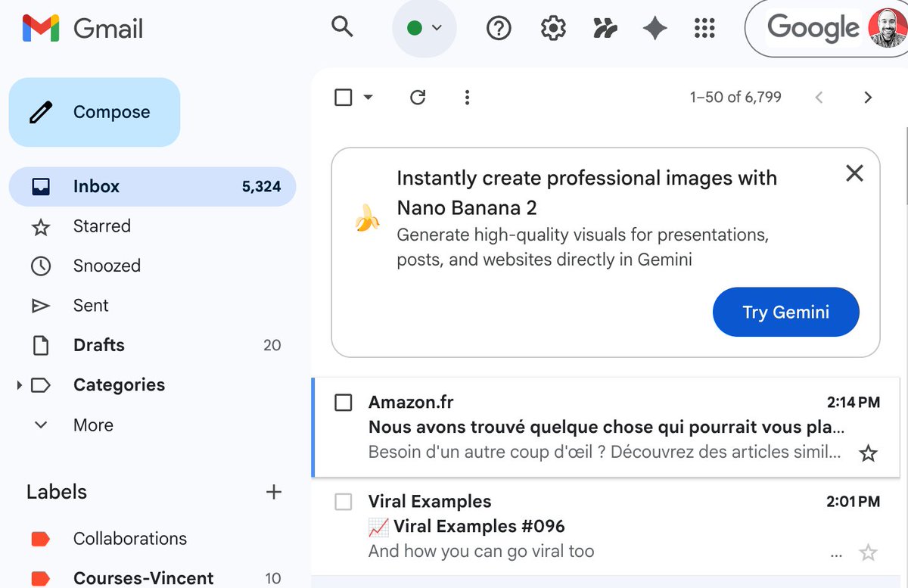
Task: Click the ellipsis in Viral Examples row
Action: pos(836,554)
